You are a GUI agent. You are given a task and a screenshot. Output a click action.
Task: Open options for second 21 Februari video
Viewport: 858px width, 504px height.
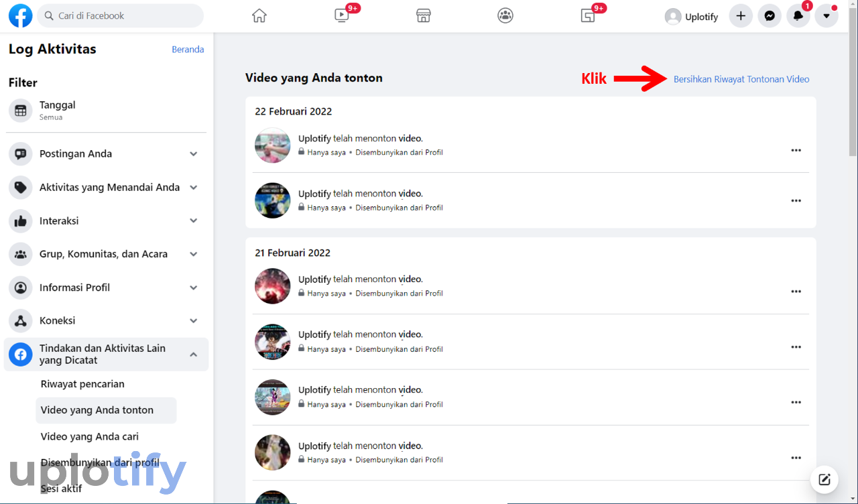tap(796, 347)
